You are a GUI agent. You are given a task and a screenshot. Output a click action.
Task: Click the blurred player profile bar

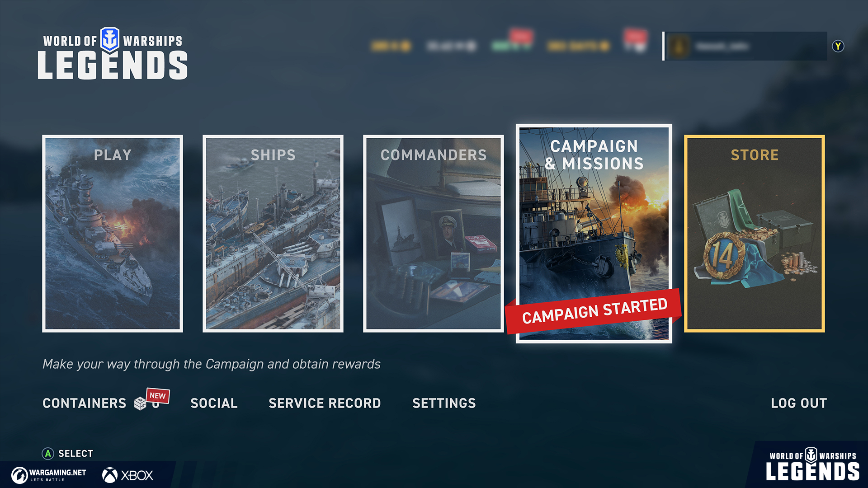745,46
